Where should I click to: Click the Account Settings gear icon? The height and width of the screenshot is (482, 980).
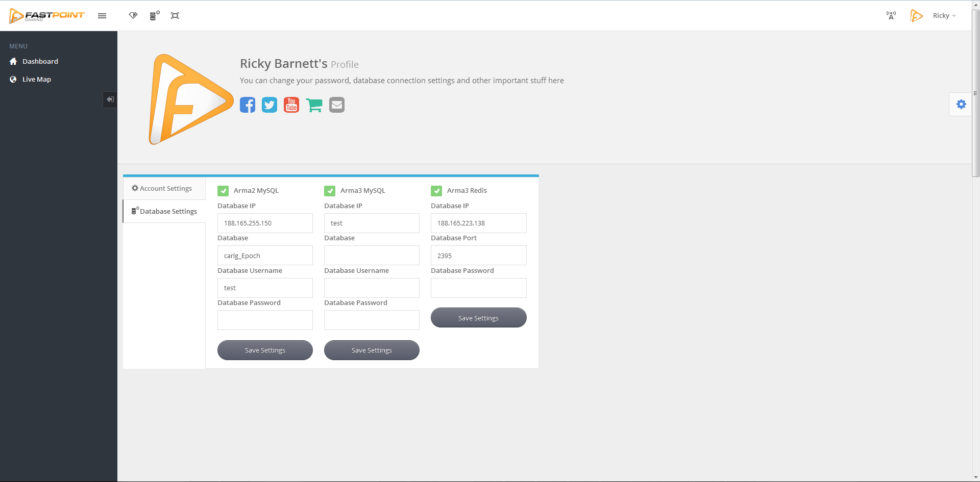[x=135, y=188]
